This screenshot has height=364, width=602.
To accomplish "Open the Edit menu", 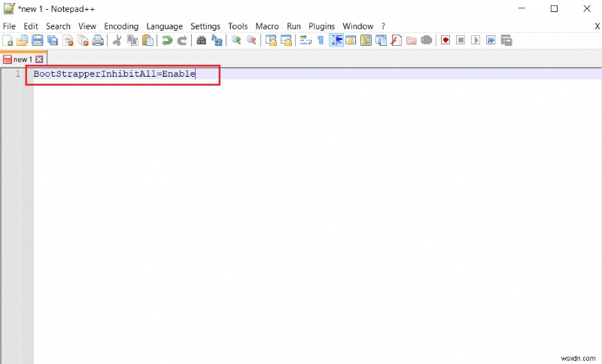I will (x=31, y=26).
